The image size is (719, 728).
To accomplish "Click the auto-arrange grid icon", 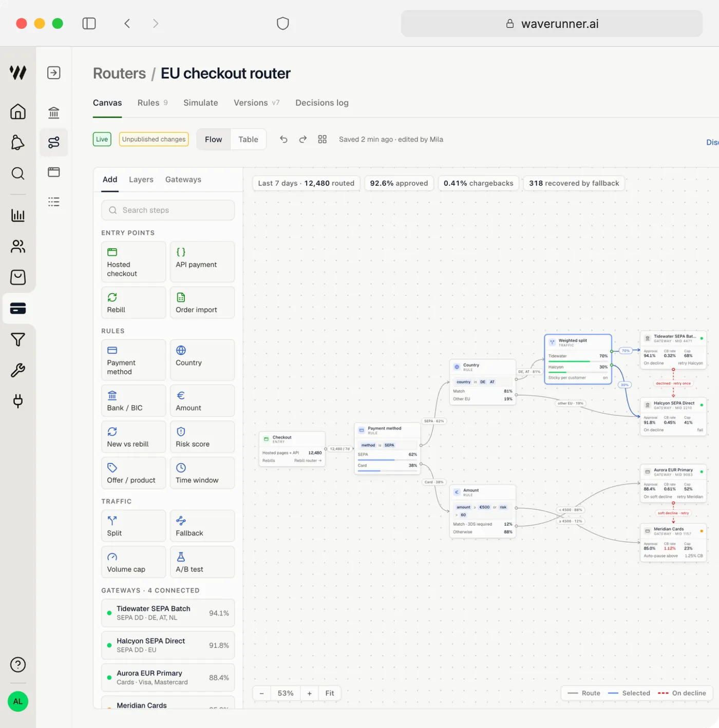I will click(x=323, y=139).
